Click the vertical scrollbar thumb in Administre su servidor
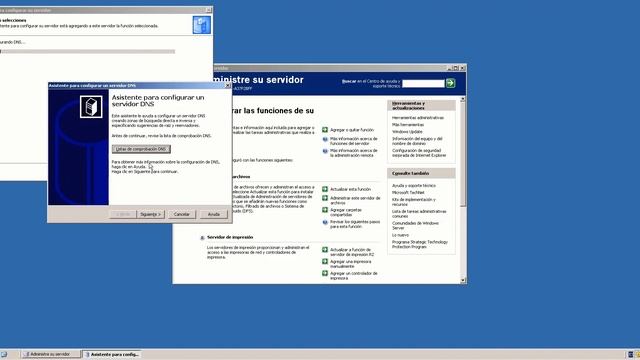Image resolution: width=640 pixels, height=360 pixels. click(x=462, y=154)
